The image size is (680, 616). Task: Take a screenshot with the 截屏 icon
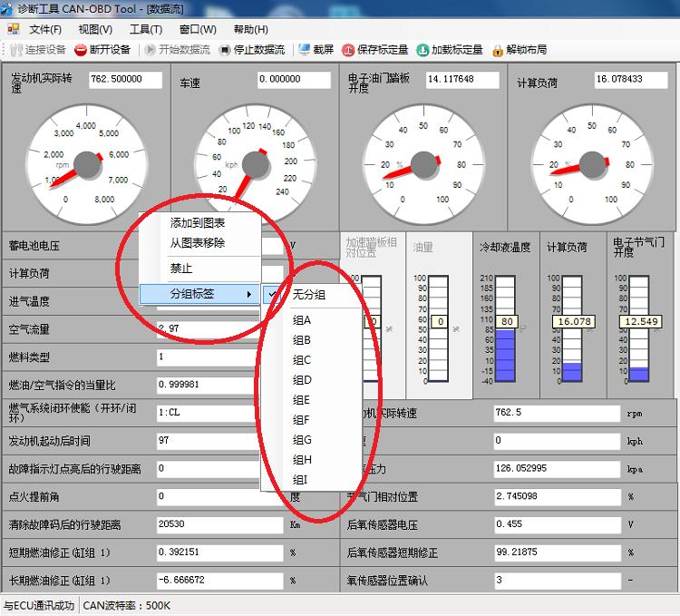(304, 50)
